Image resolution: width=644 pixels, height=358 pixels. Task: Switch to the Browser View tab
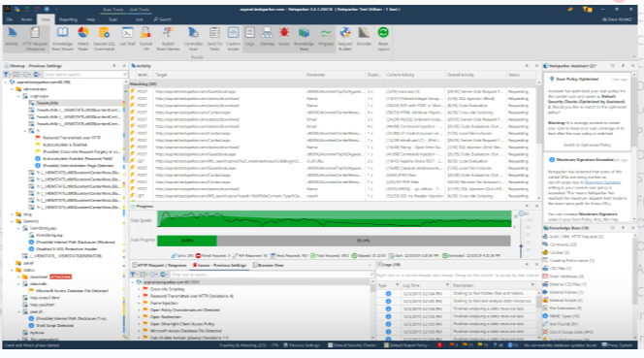pos(269,266)
